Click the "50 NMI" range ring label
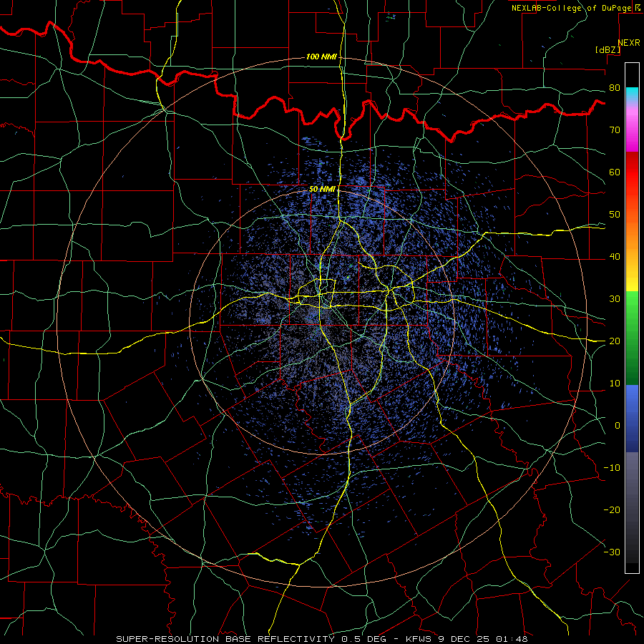Image resolution: width=644 pixels, height=644 pixels. (322, 190)
